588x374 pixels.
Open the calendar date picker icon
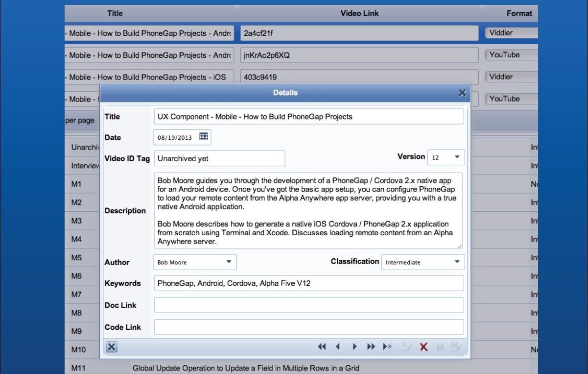[x=204, y=137]
